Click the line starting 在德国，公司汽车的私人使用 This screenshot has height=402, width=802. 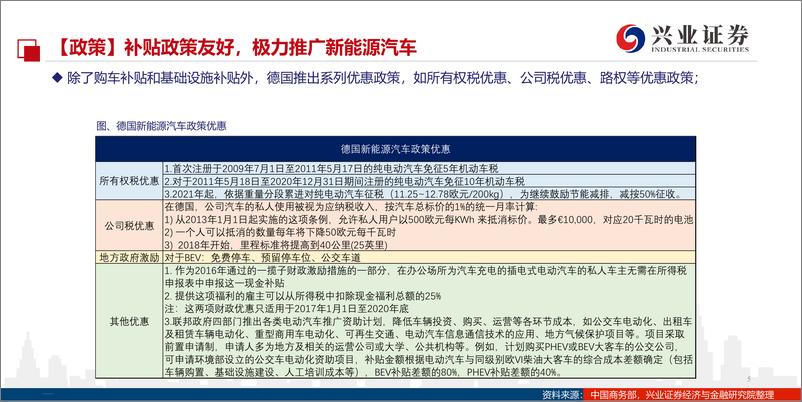[351, 207]
